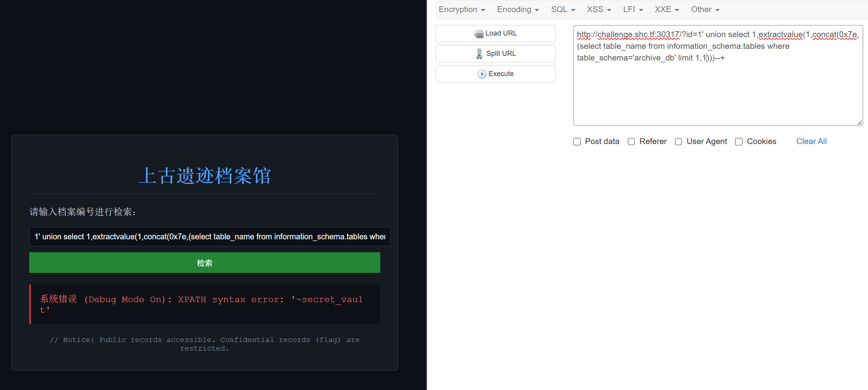Click the Load URL printer icon
This screenshot has height=390, width=868.
pyautogui.click(x=478, y=34)
